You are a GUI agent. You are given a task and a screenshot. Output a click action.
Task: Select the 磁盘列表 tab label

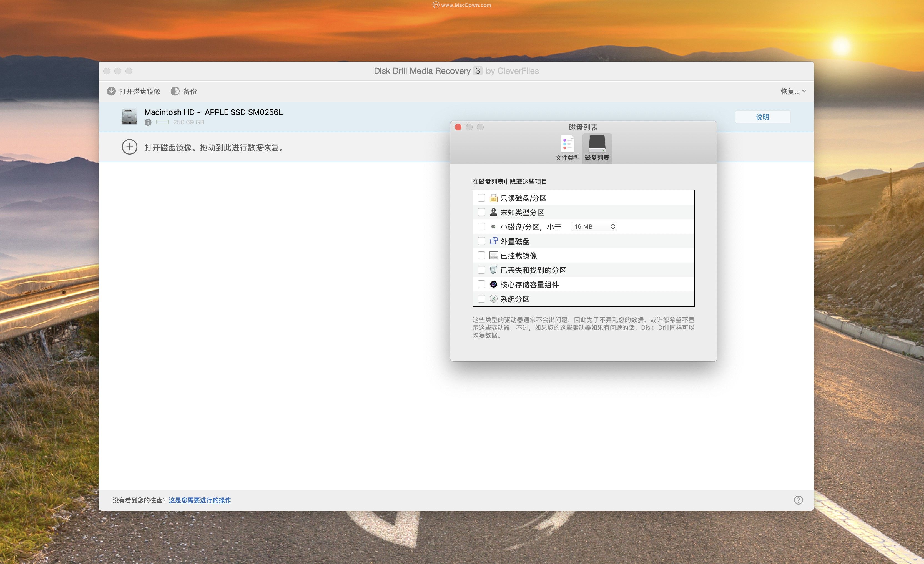tap(597, 157)
